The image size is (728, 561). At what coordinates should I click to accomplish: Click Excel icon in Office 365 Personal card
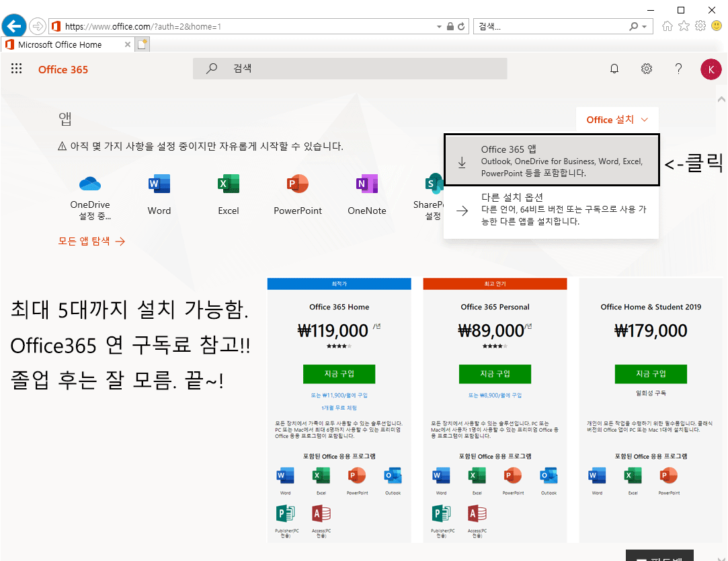[477, 476]
